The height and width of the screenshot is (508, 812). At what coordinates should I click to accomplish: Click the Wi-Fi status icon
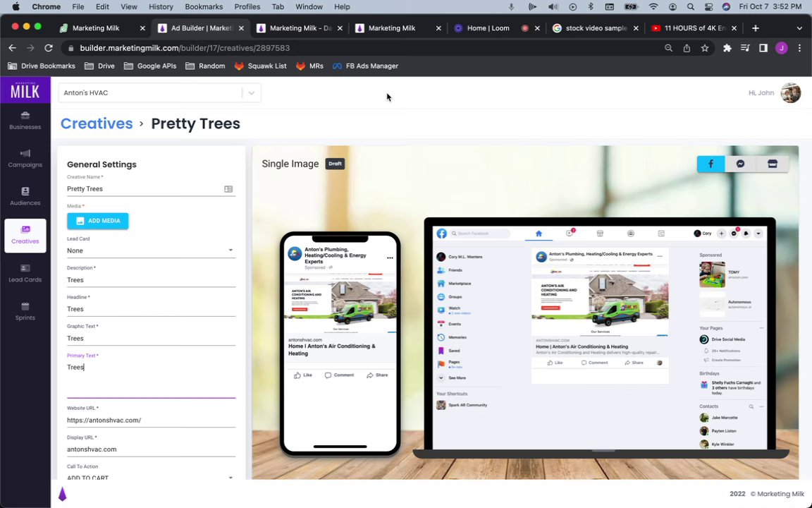(x=653, y=7)
